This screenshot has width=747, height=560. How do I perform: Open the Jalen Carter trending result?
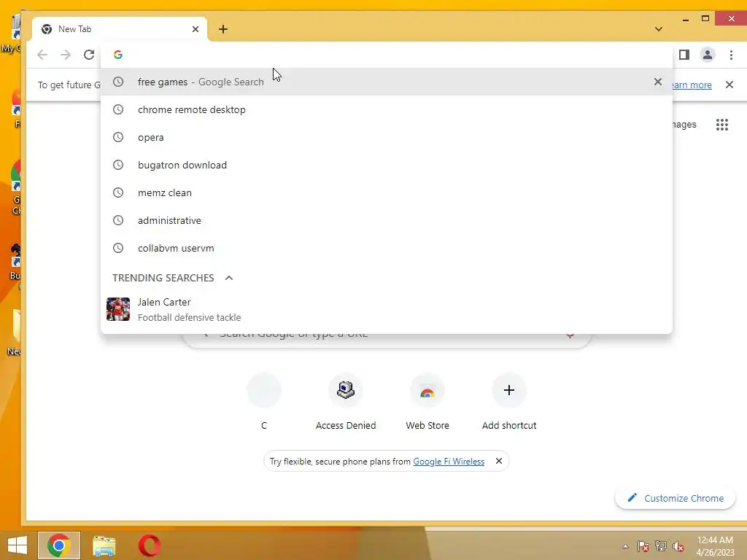tap(387, 309)
